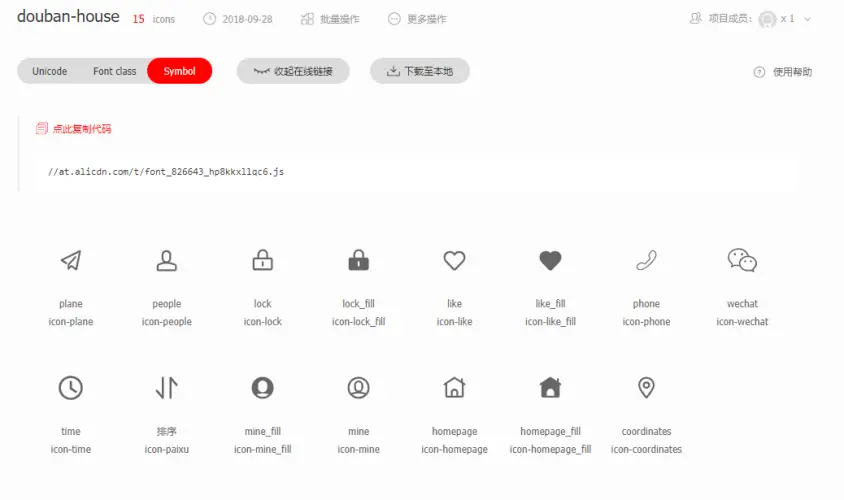
Task: Click the icon-time class name text
Action: pyautogui.click(x=71, y=449)
